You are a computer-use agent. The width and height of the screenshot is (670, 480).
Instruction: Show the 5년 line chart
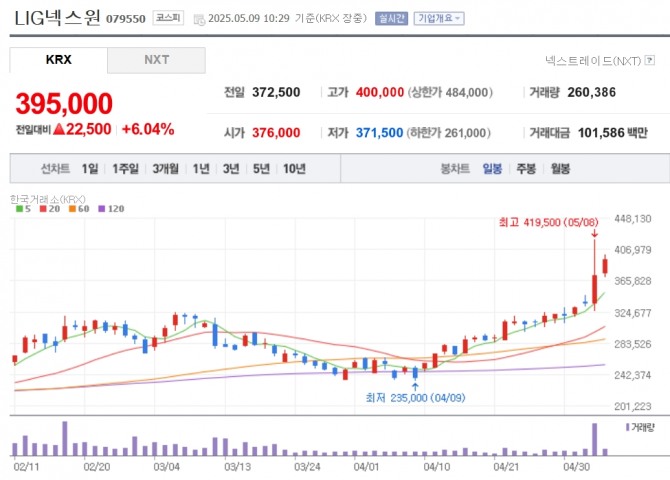(x=261, y=169)
